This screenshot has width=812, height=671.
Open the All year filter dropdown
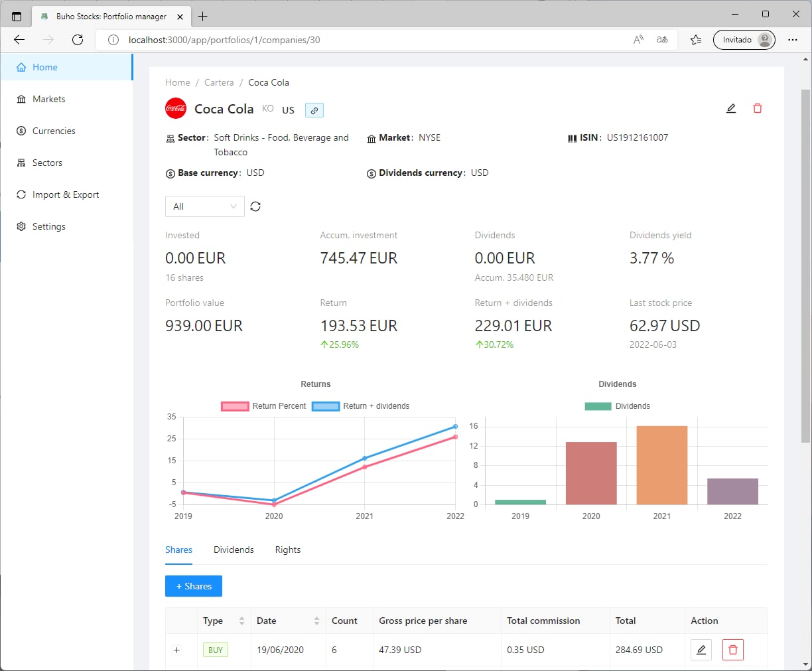pos(205,206)
